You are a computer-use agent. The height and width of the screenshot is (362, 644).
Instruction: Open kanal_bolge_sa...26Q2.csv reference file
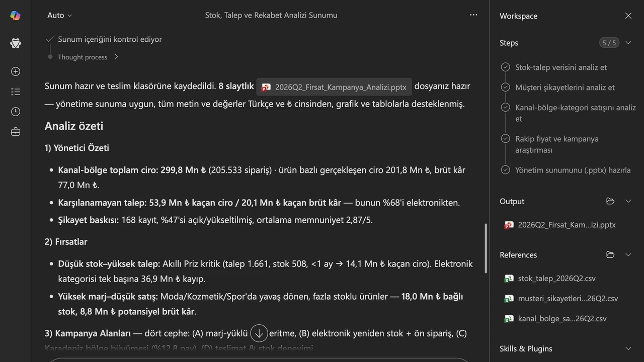tap(555, 319)
